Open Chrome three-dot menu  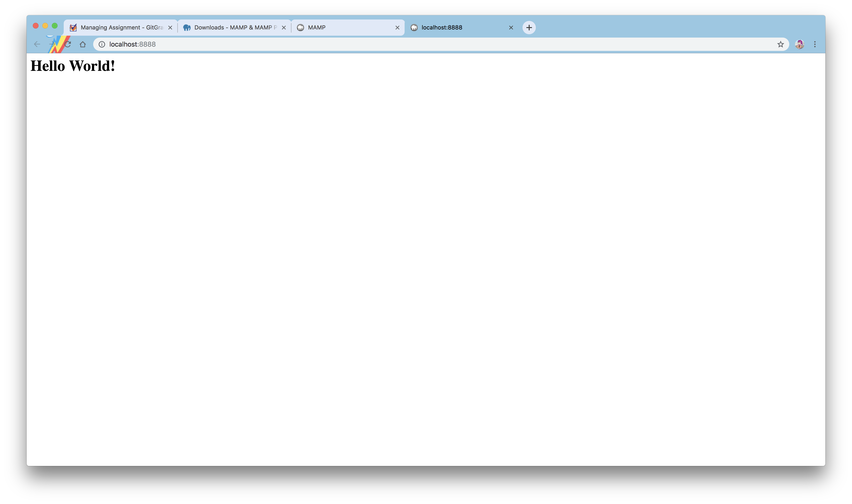coord(815,44)
